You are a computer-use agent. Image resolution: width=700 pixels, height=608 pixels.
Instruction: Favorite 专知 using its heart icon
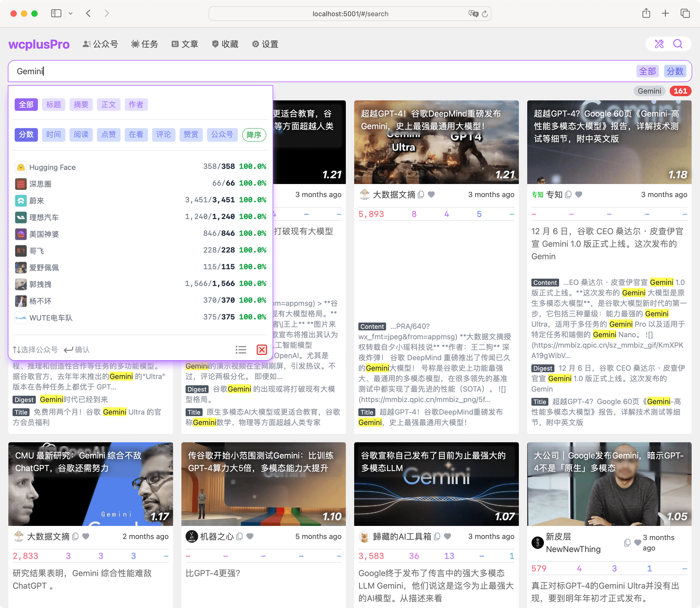tap(579, 194)
